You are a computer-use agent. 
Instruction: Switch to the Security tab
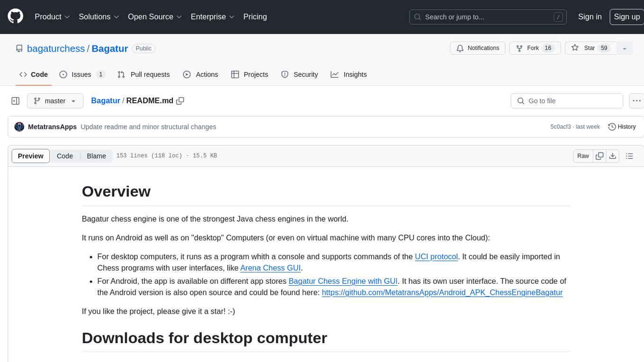(300, 74)
